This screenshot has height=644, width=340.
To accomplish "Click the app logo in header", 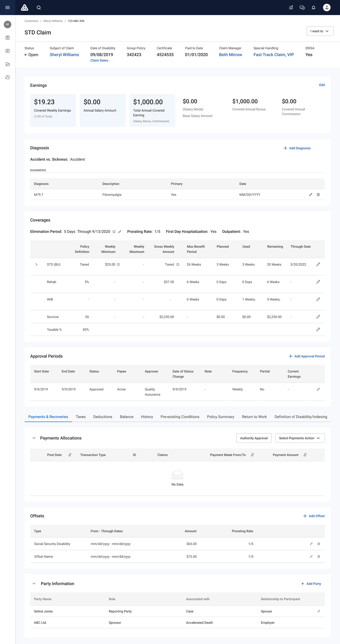I will (x=25, y=8).
